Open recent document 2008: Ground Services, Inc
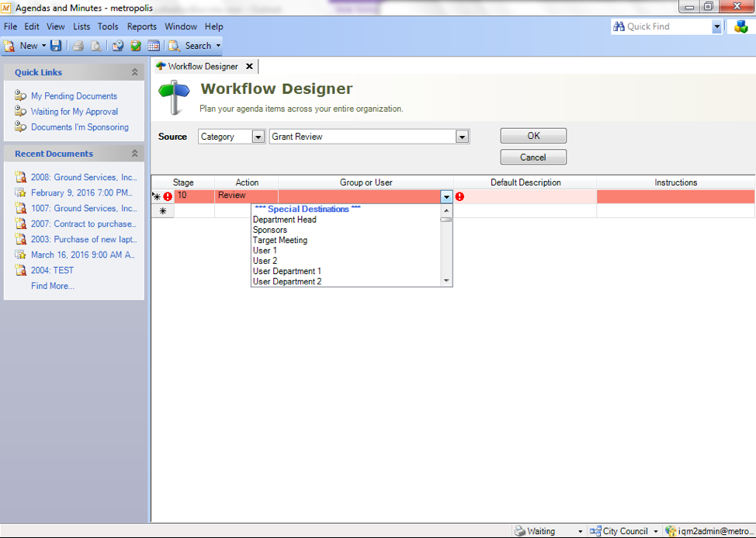This screenshot has height=538, width=756. [x=84, y=177]
